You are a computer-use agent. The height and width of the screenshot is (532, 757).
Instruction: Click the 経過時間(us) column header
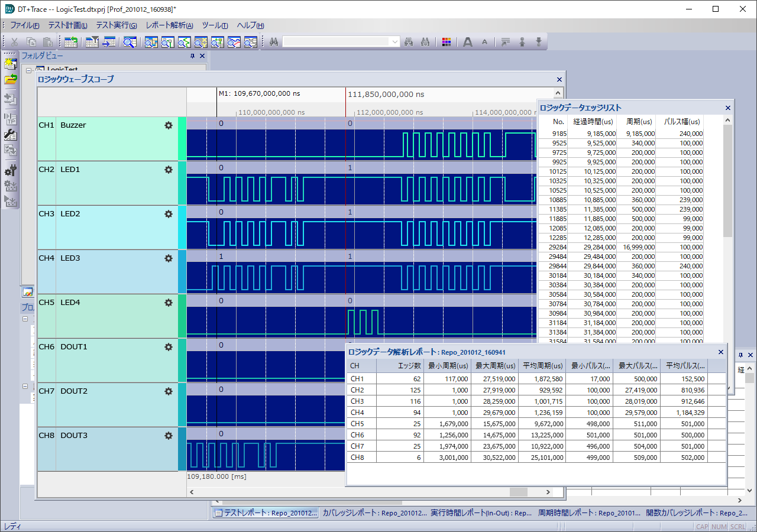pos(593,121)
